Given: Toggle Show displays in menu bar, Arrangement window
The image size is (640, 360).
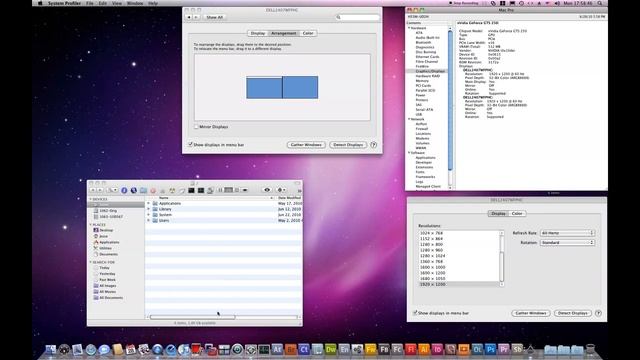Looking at the screenshot, I should [190, 144].
